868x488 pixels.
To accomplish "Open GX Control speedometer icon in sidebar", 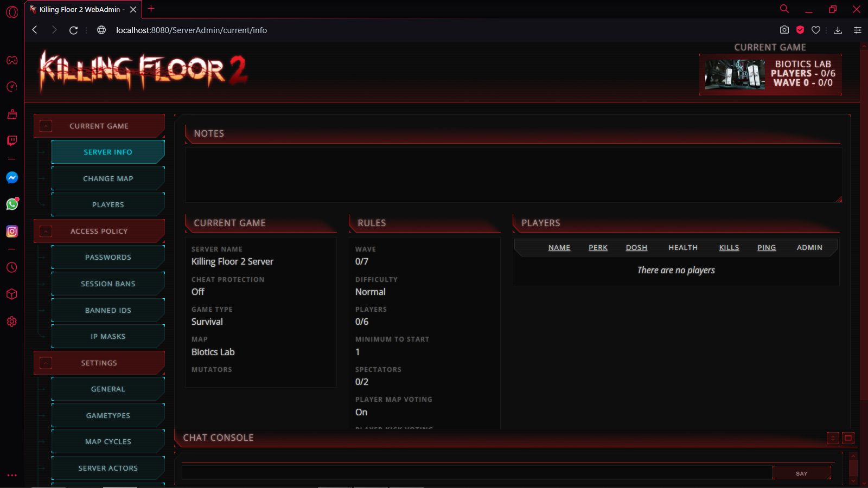I will click(12, 87).
